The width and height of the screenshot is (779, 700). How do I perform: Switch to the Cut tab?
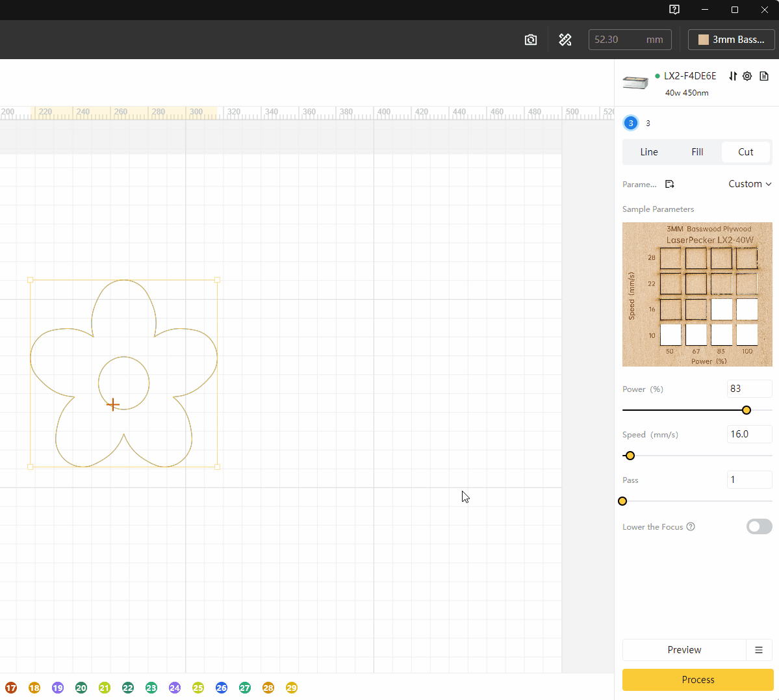click(x=745, y=152)
